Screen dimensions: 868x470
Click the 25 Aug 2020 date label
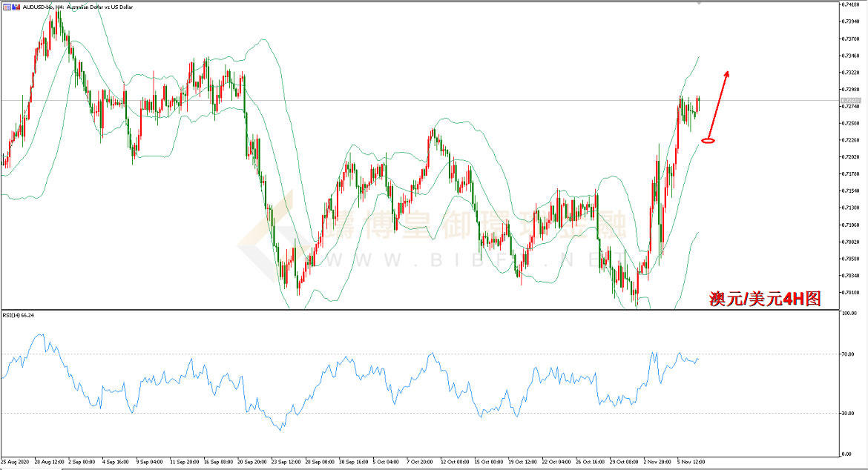[x=15, y=460]
